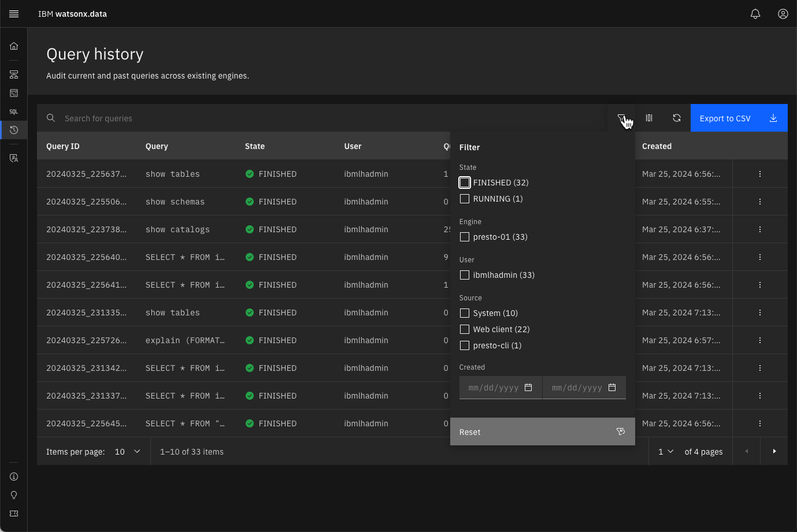Open overflow menu for 20240325_225640 row
The height and width of the screenshot is (532, 797).
pos(760,257)
